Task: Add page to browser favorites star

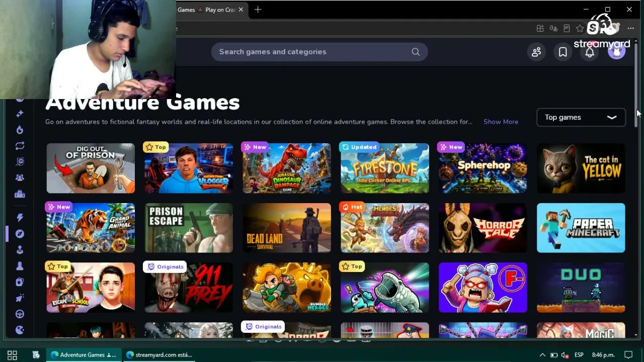Action: [580, 29]
